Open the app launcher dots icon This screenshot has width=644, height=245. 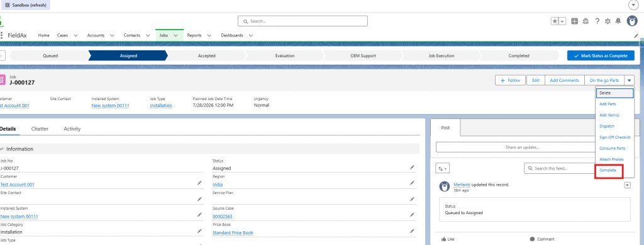[x=2, y=35]
